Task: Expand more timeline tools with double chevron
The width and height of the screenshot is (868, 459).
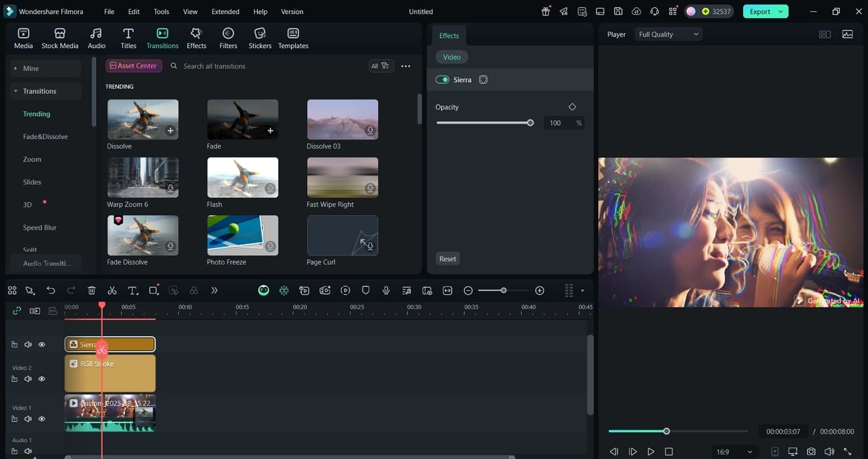Action: pyautogui.click(x=214, y=291)
